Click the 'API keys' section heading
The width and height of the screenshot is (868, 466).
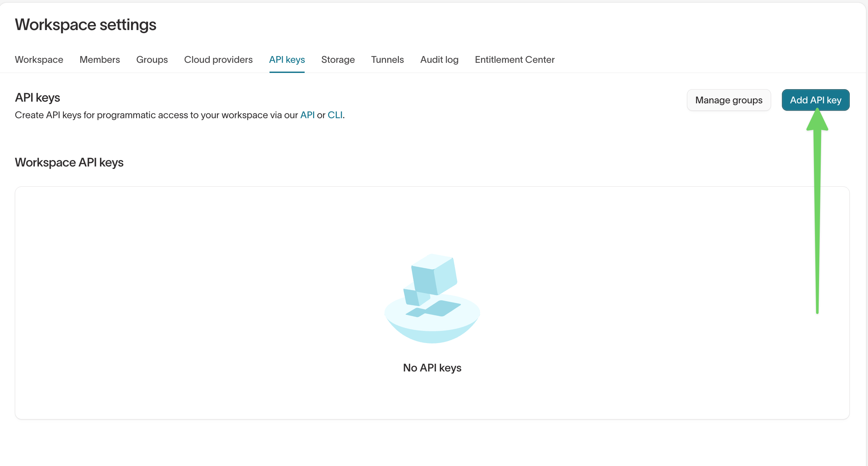click(37, 98)
